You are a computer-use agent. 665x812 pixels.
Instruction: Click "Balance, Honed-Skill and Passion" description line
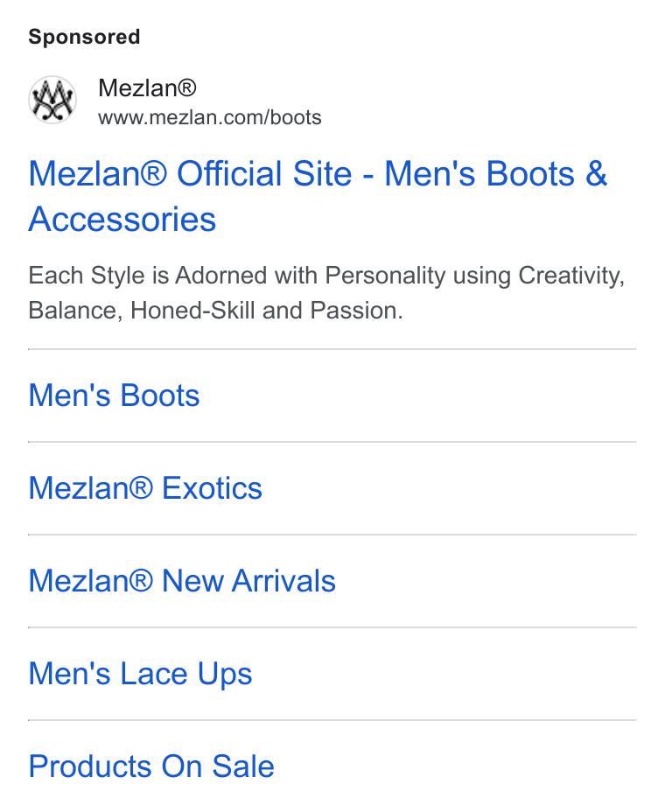215,311
